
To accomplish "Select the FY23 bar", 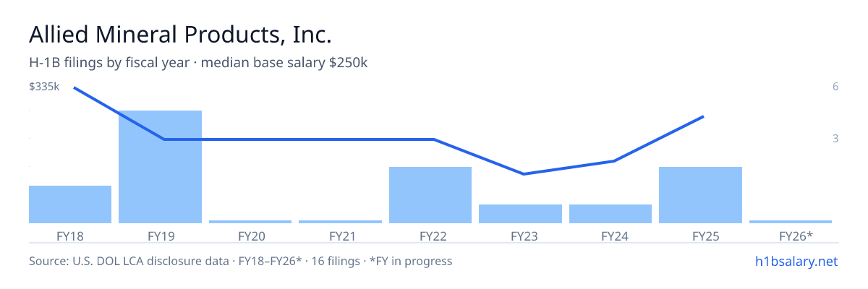I will 520,214.
